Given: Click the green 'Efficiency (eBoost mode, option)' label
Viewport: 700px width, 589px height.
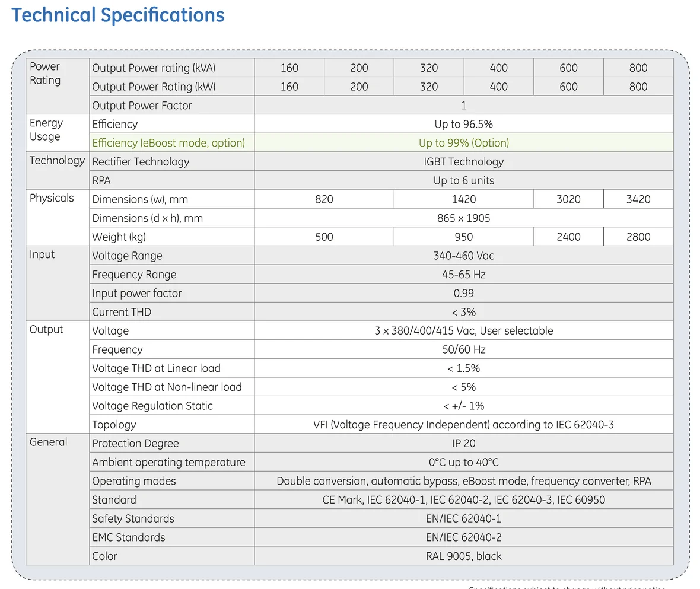Looking at the screenshot, I should tap(168, 143).
